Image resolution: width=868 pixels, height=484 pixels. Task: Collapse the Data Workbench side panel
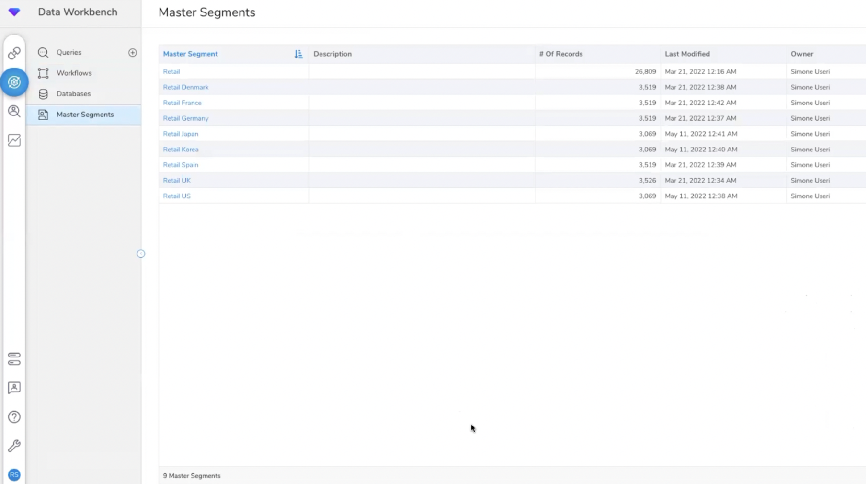tap(141, 254)
